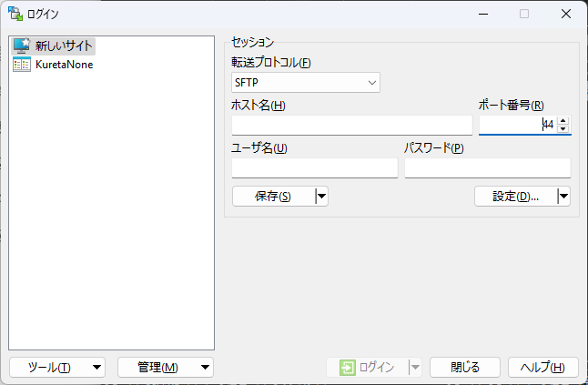The width and height of the screenshot is (588, 385).
Task: Open the ログイン button dropdown arrow
Action: (x=415, y=367)
